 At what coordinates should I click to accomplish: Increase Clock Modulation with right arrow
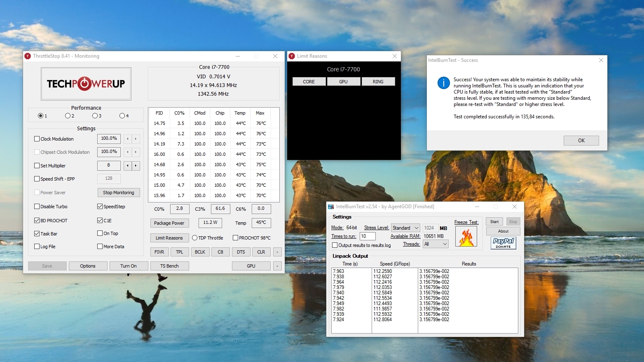pyautogui.click(x=136, y=139)
